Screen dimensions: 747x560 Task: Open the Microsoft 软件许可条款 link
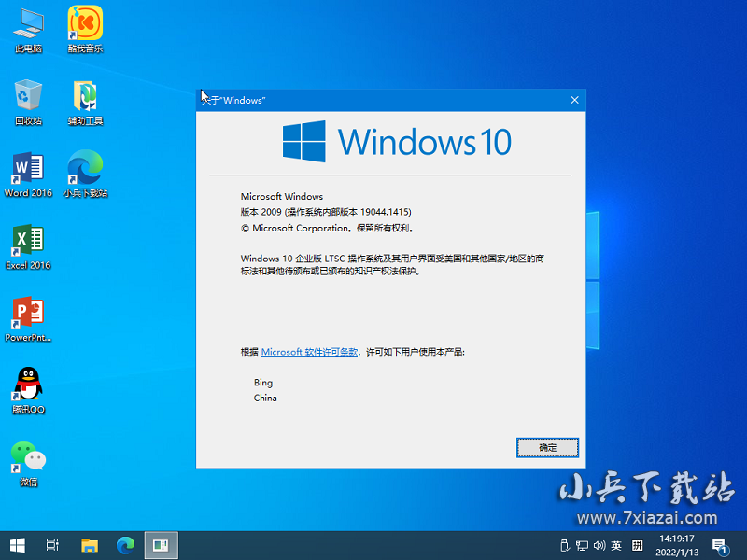(309, 352)
